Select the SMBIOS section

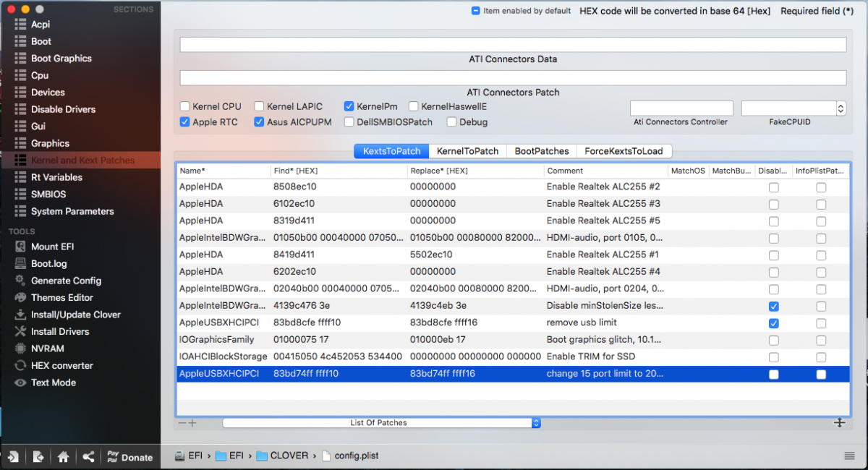pyautogui.click(x=48, y=195)
